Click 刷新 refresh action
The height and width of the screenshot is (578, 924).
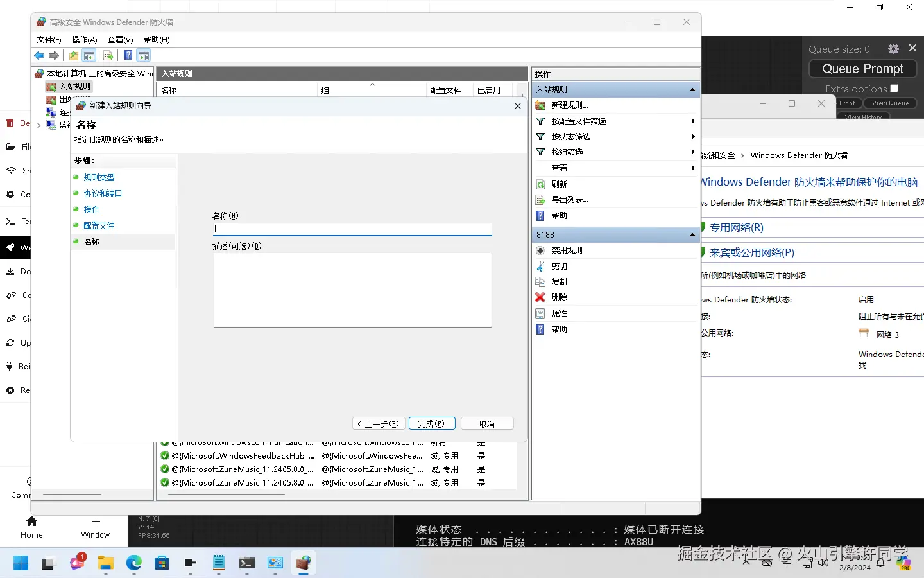[560, 184]
